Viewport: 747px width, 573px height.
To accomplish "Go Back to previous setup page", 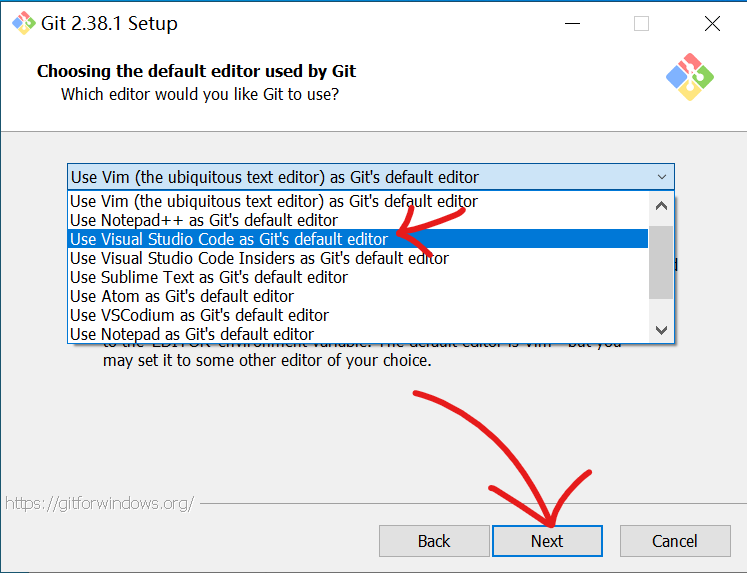I will (x=433, y=541).
